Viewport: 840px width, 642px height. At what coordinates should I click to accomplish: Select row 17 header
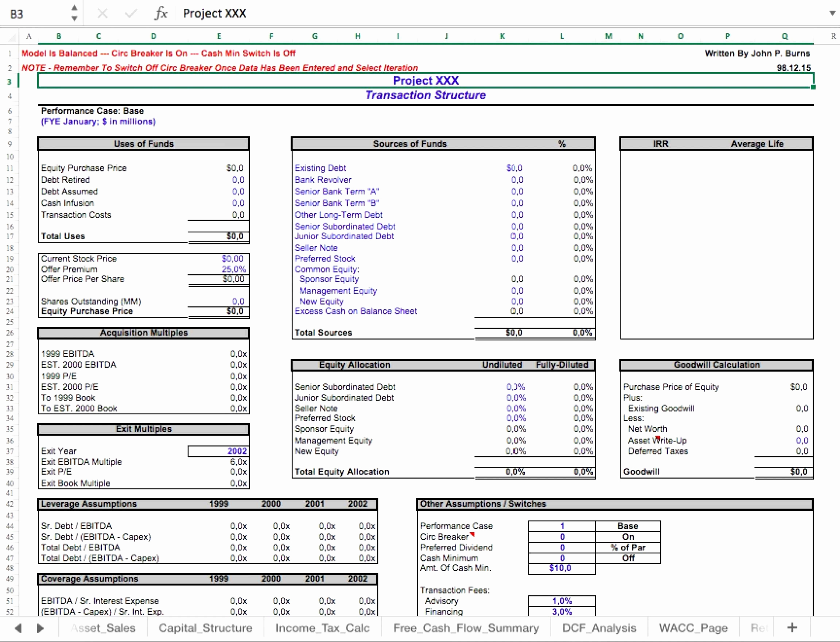9,236
